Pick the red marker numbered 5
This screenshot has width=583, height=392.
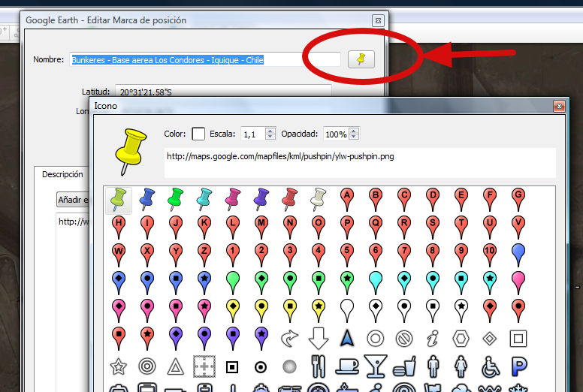point(347,255)
